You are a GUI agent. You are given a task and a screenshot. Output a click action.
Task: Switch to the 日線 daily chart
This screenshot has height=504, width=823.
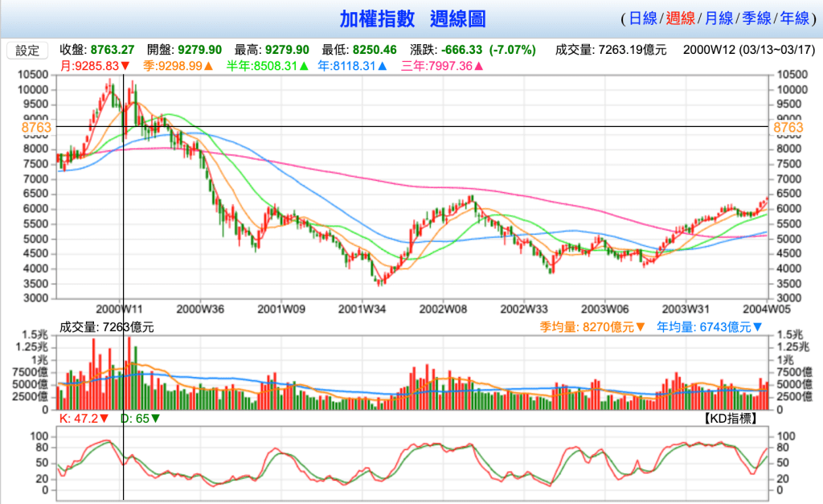(643, 18)
